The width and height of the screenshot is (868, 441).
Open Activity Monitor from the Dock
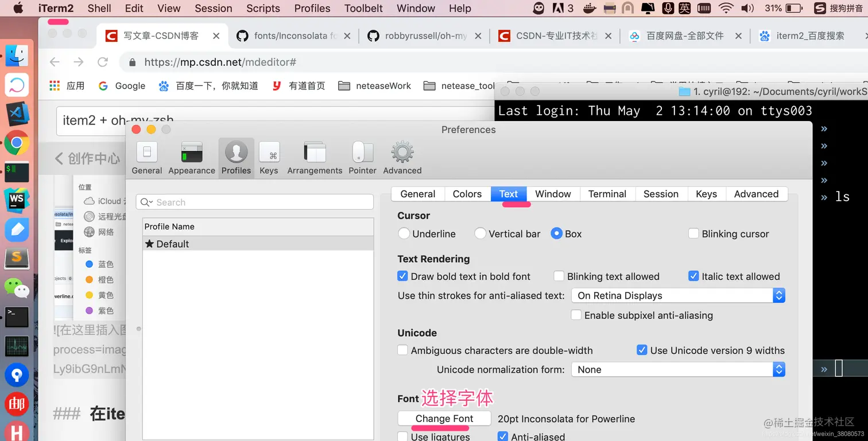tap(17, 346)
